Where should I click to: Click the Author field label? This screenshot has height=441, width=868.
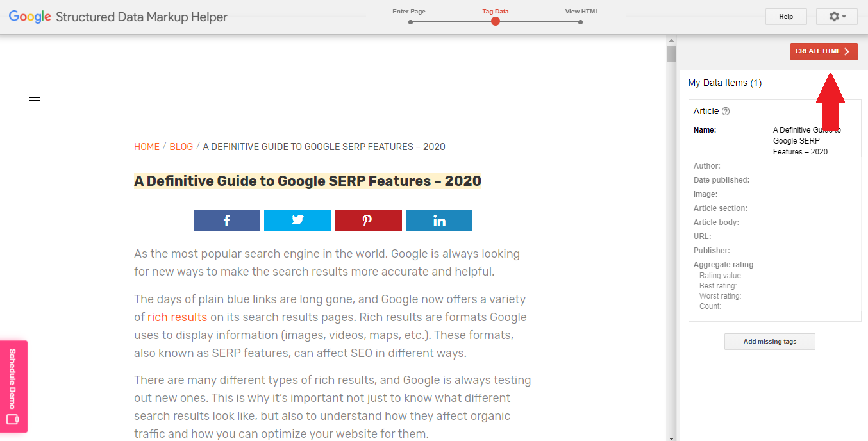707,166
